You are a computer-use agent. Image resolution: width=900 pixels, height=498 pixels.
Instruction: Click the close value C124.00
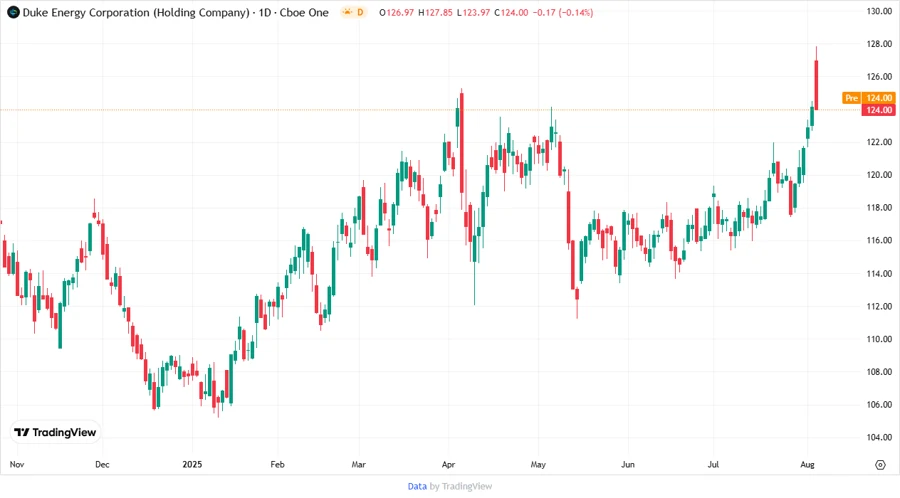coord(511,12)
